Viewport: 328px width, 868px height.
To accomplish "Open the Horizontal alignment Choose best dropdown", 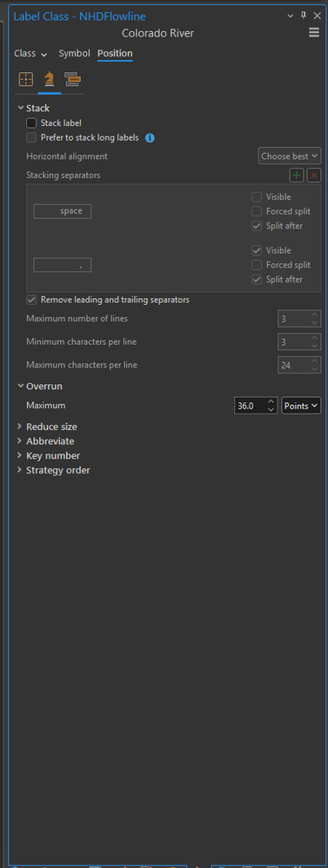I will [290, 156].
